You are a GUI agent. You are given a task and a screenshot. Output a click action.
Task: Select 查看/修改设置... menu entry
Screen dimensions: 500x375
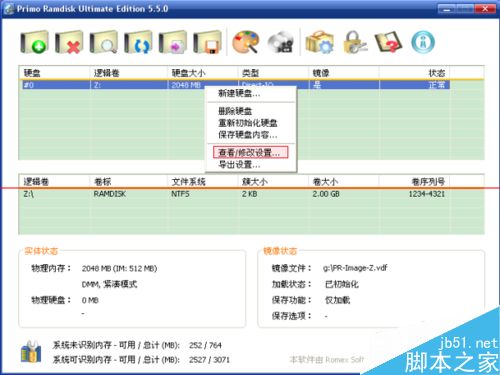click(250, 153)
